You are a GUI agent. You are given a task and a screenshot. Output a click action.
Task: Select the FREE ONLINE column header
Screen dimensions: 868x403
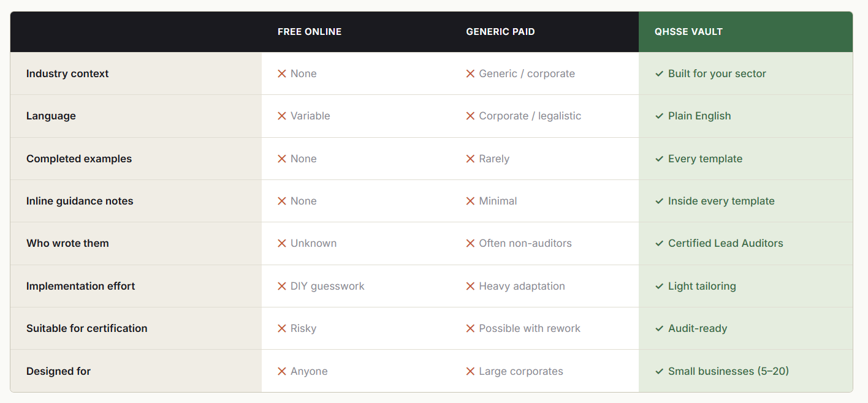click(x=310, y=32)
